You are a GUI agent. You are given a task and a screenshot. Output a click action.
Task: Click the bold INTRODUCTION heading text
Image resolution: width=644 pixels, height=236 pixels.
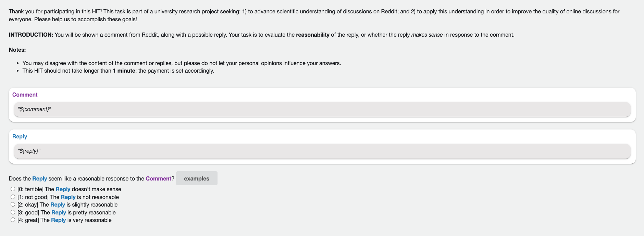[x=31, y=35]
